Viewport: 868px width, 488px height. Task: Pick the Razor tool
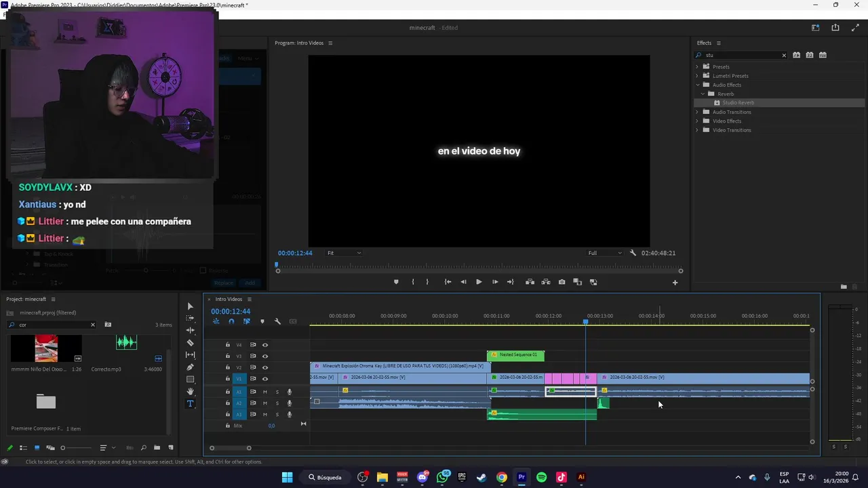click(x=190, y=343)
